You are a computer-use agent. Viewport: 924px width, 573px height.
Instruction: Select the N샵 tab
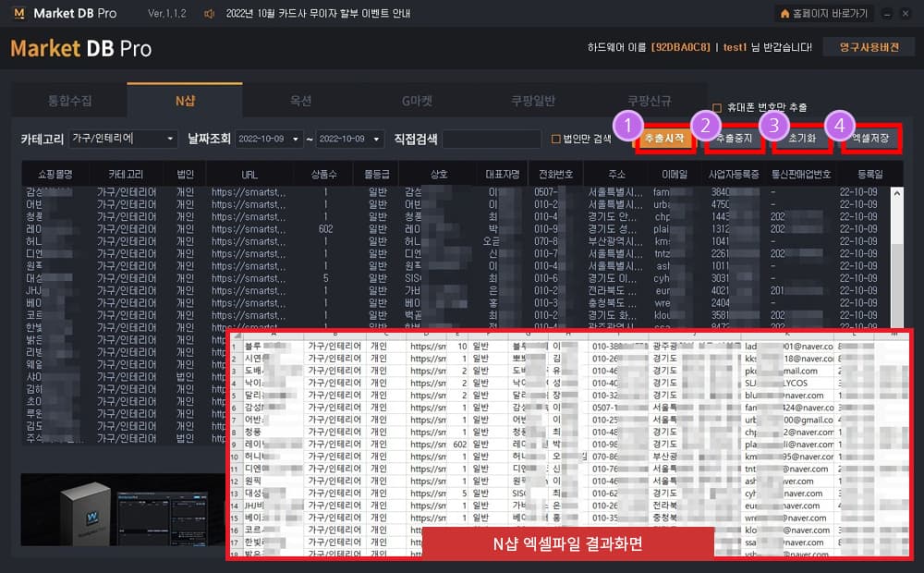(x=185, y=101)
